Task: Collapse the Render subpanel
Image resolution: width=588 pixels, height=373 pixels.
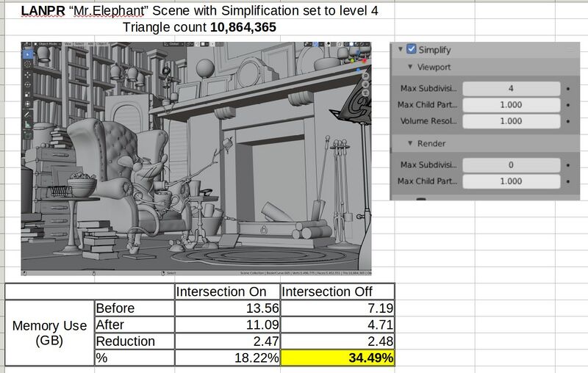Action: tap(410, 143)
